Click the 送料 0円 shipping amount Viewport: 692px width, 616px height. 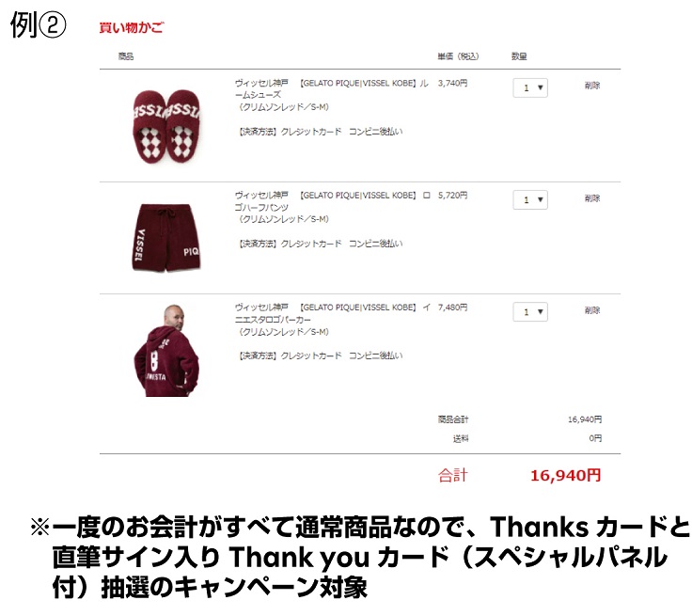595,438
